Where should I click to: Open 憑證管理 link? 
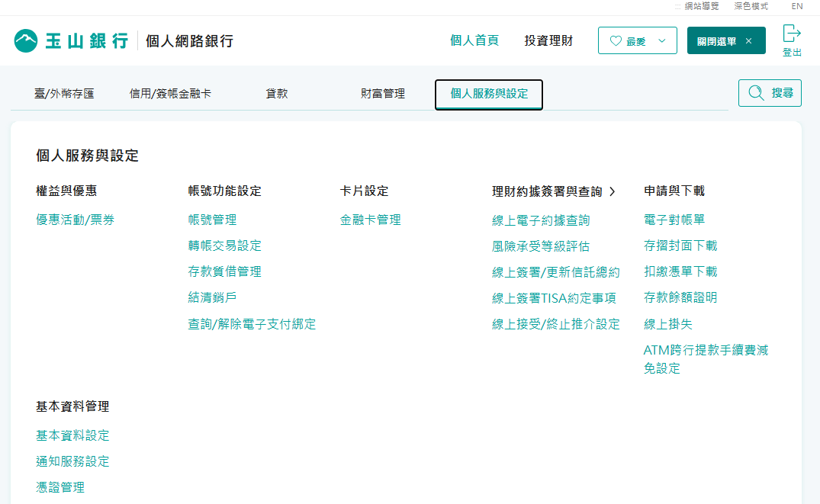click(x=60, y=487)
